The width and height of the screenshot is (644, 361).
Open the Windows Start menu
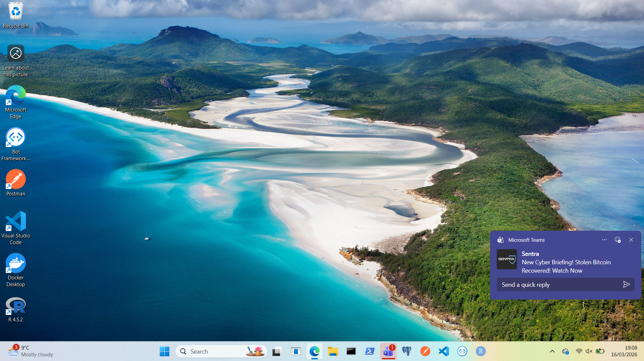tap(164, 351)
